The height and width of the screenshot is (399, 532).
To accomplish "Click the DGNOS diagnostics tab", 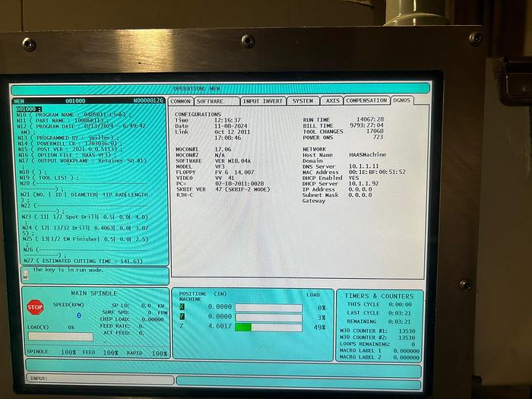I will (x=401, y=100).
